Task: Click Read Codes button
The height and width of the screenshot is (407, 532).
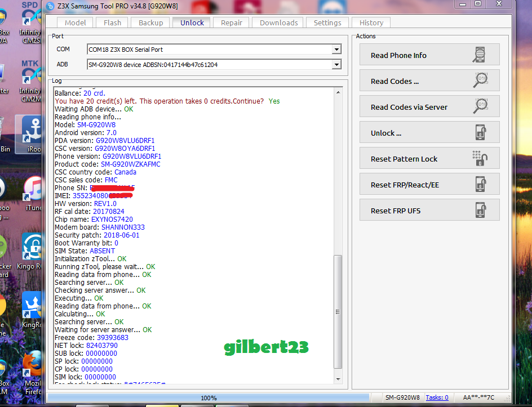Action: [x=429, y=80]
